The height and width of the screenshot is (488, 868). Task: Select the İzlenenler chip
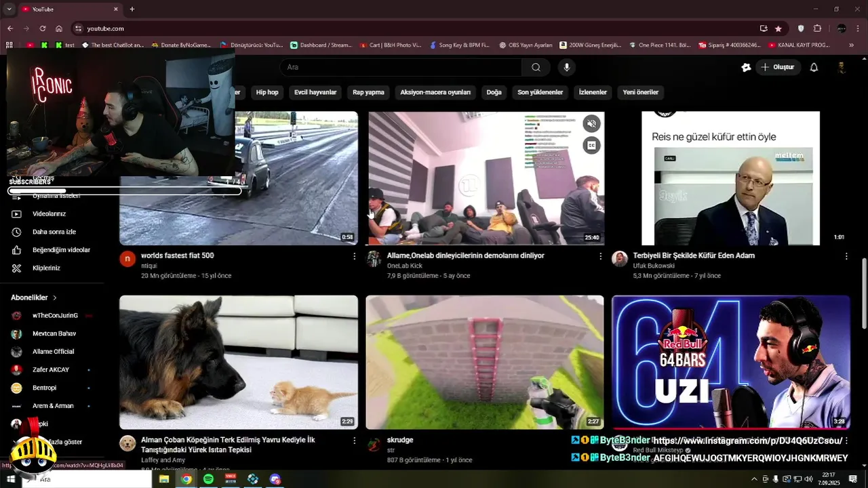[x=593, y=92]
